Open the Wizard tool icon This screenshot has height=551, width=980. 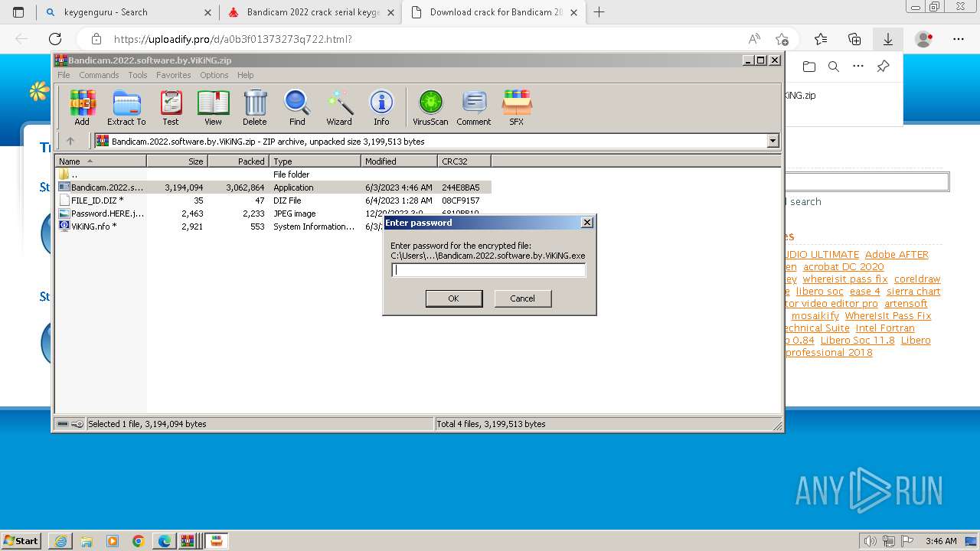[339, 108]
